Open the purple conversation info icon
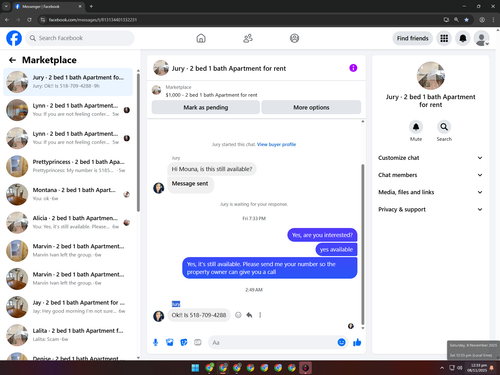This screenshot has width=500, height=375. [x=353, y=68]
